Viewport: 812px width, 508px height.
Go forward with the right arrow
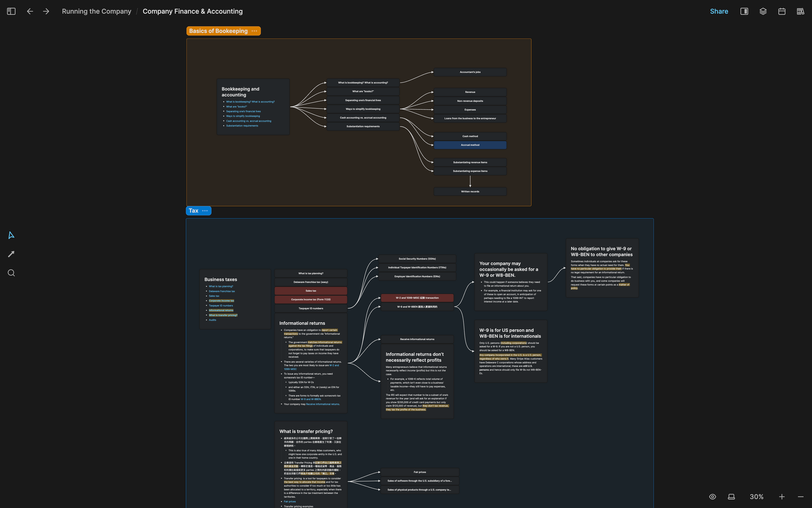[x=46, y=11]
